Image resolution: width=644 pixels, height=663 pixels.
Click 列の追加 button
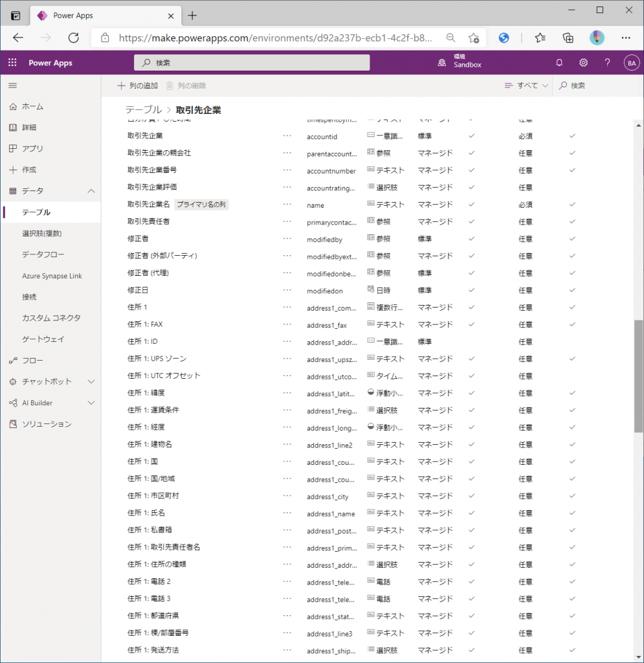pos(137,85)
